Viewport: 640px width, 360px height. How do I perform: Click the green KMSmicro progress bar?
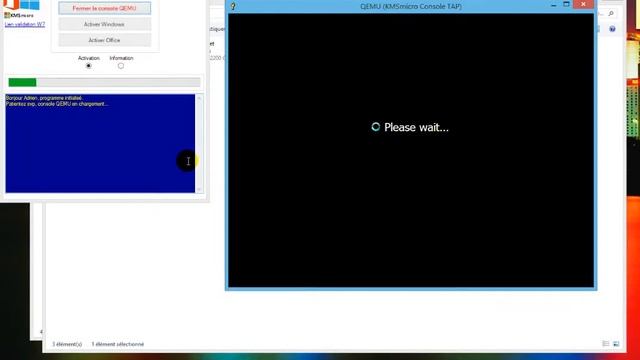click(x=104, y=82)
